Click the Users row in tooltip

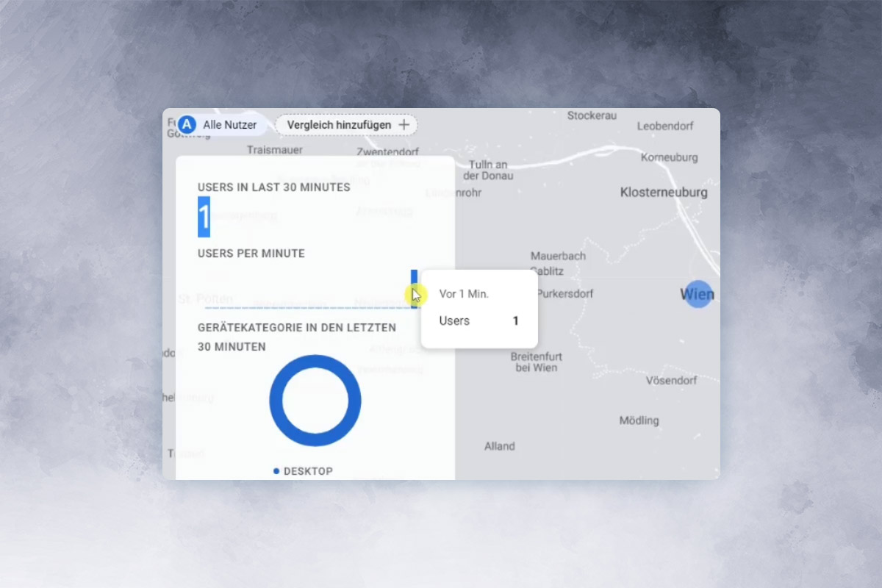tap(479, 321)
